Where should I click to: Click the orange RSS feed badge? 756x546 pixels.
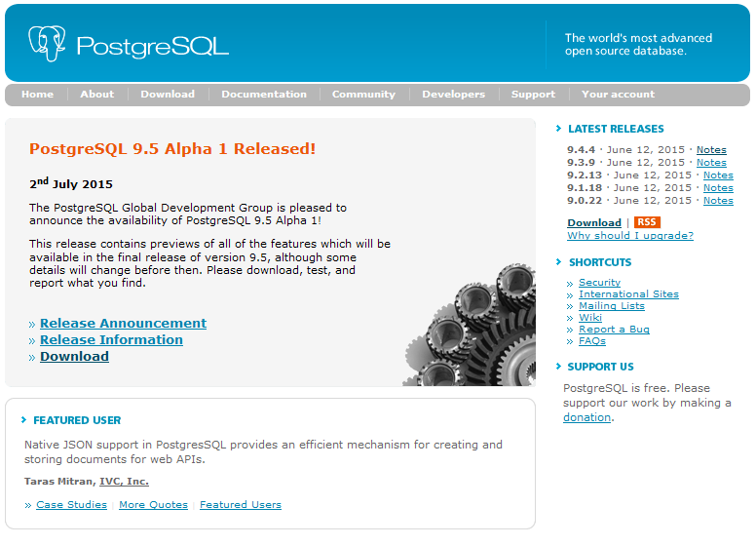[647, 222]
